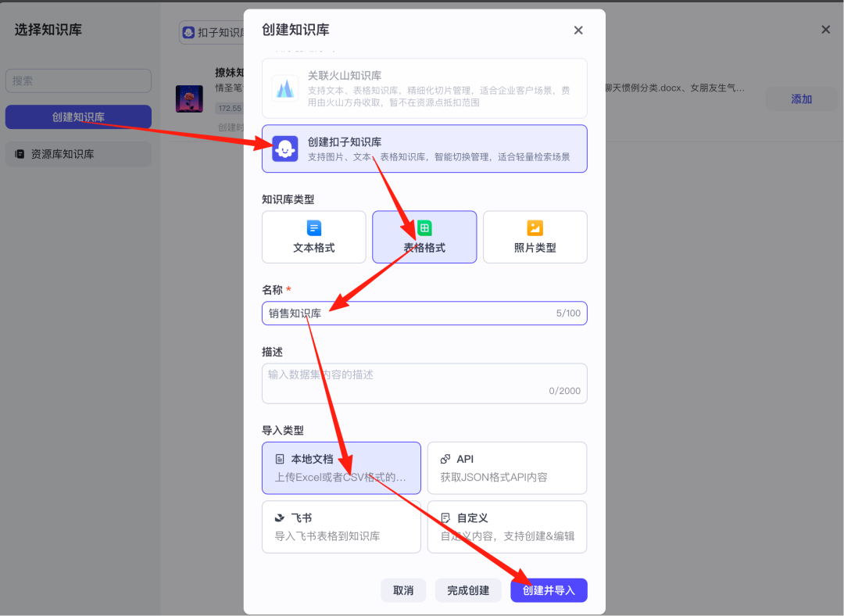Select 自定义 import type

pyautogui.click(x=507, y=527)
